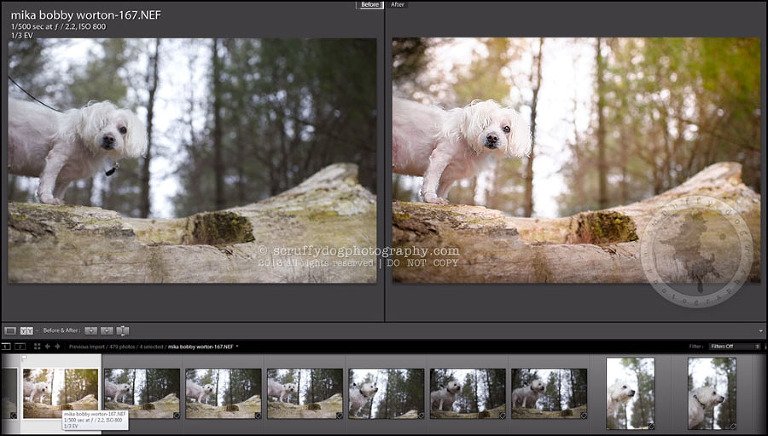
Task: Swap Before and After settings
Action: [123, 331]
